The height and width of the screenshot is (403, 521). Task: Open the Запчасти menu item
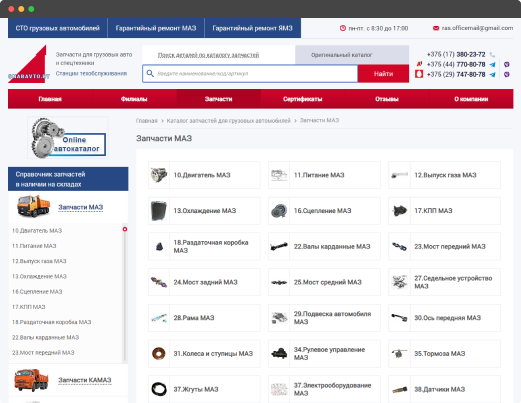click(218, 99)
